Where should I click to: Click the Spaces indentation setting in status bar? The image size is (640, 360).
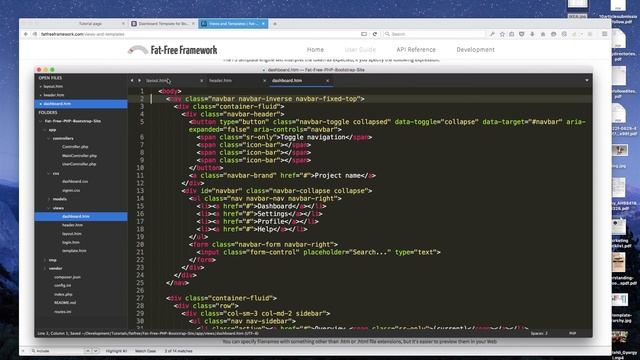pyautogui.click(x=539, y=333)
